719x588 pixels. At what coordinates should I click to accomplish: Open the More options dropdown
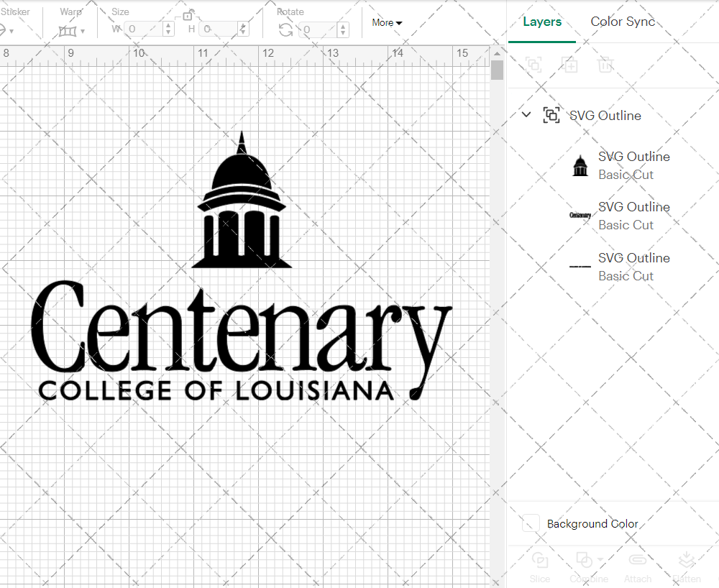[386, 22]
